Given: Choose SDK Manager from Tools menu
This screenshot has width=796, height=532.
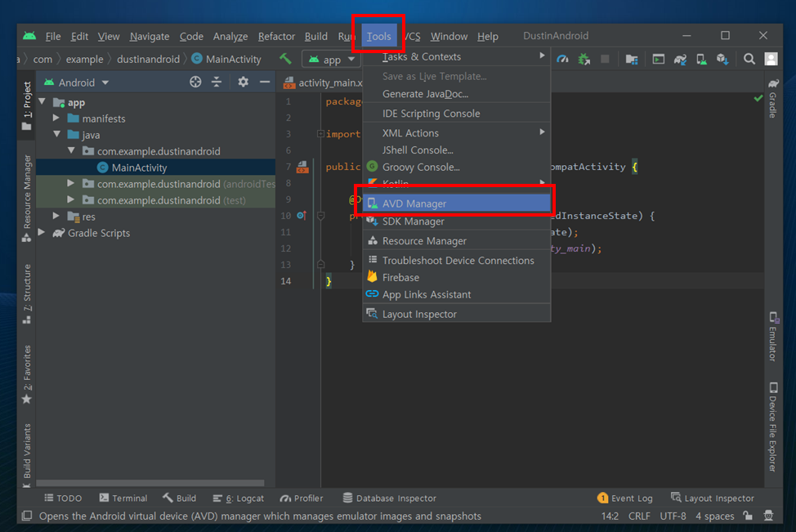Looking at the screenshot, I should pyautogui.click(x=457, y=221).
